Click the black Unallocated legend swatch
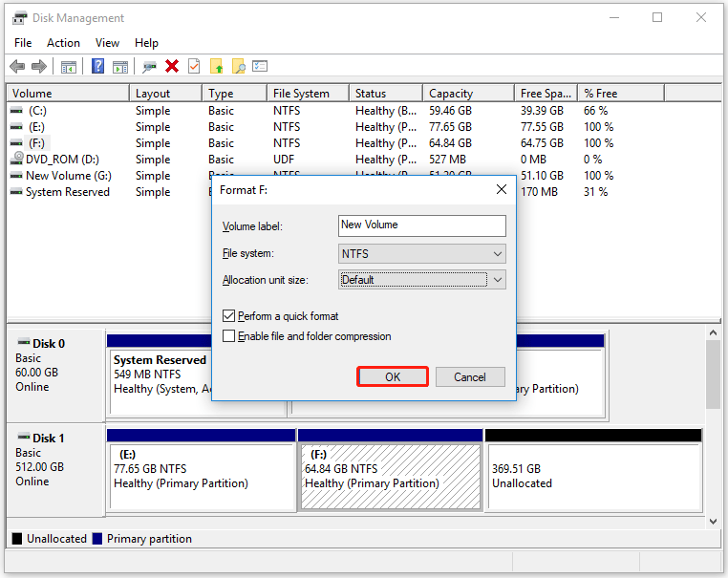The height and width of the screenshot is (578, 728). pyautogui.click(x=17, y=539)
